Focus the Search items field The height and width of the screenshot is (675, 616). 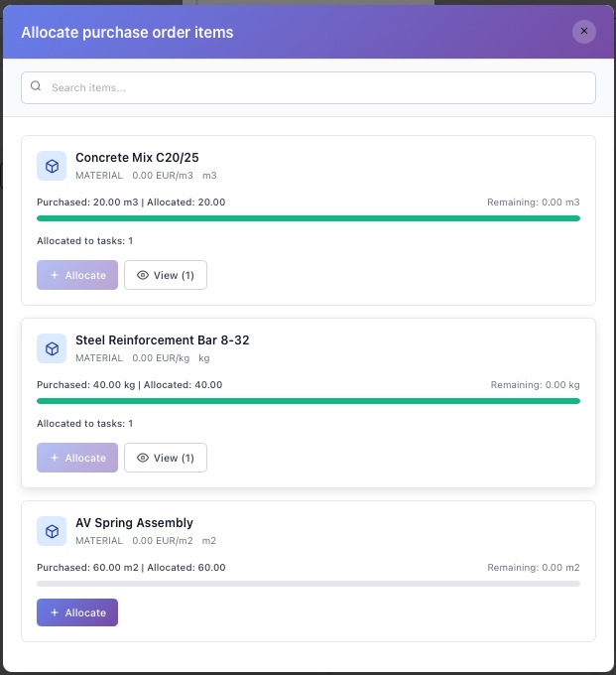point(317,87)
